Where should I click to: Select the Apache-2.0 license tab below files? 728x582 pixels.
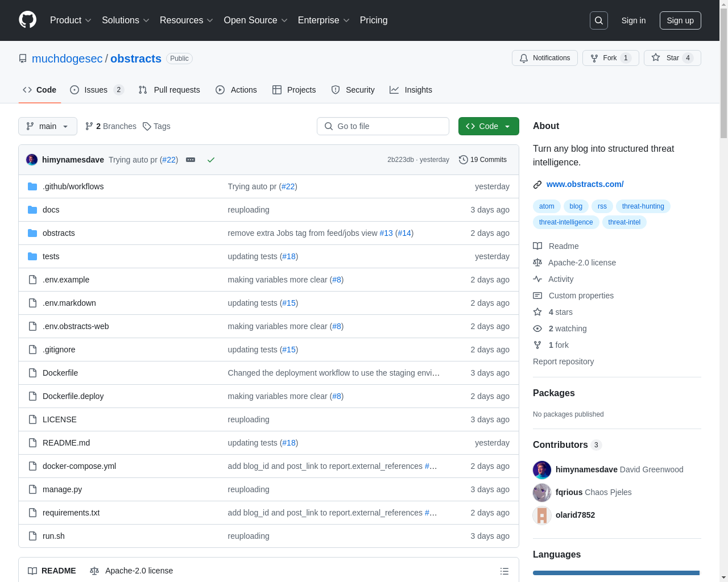[x=131, y=571]
